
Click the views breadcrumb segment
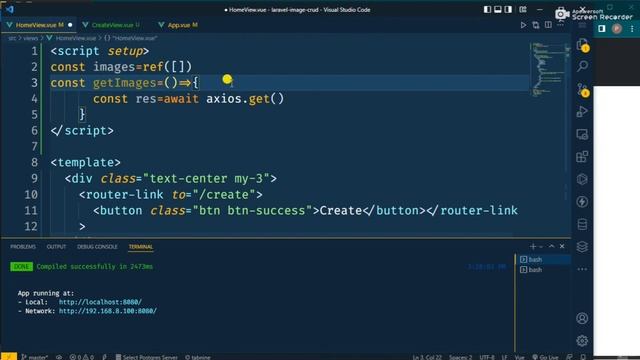tap(30, 38)
